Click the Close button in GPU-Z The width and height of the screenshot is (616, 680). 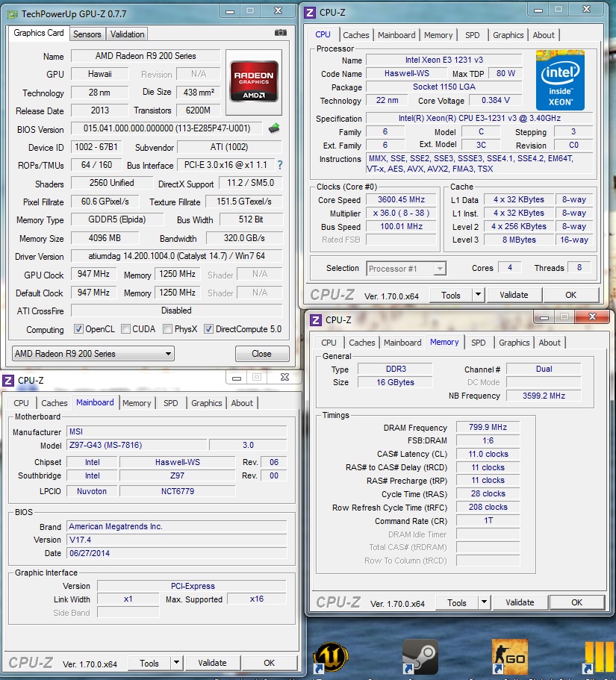[261, 354]
